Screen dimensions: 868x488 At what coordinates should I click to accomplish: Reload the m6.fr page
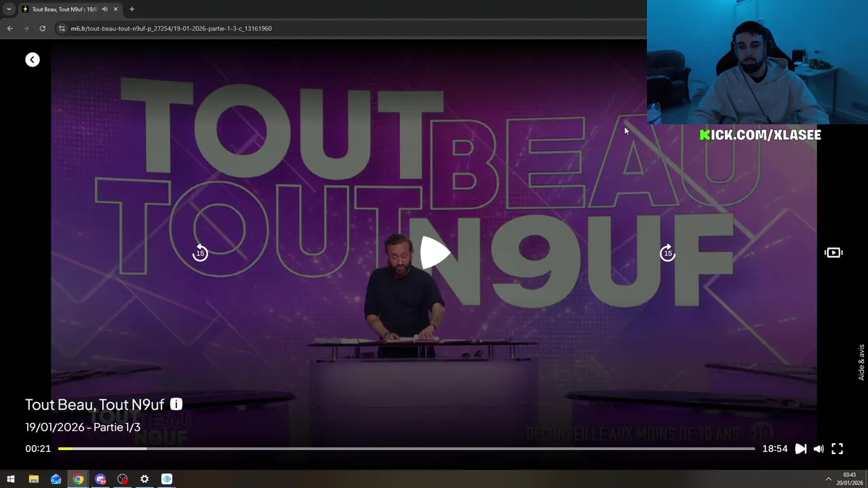tap(42, 28)
